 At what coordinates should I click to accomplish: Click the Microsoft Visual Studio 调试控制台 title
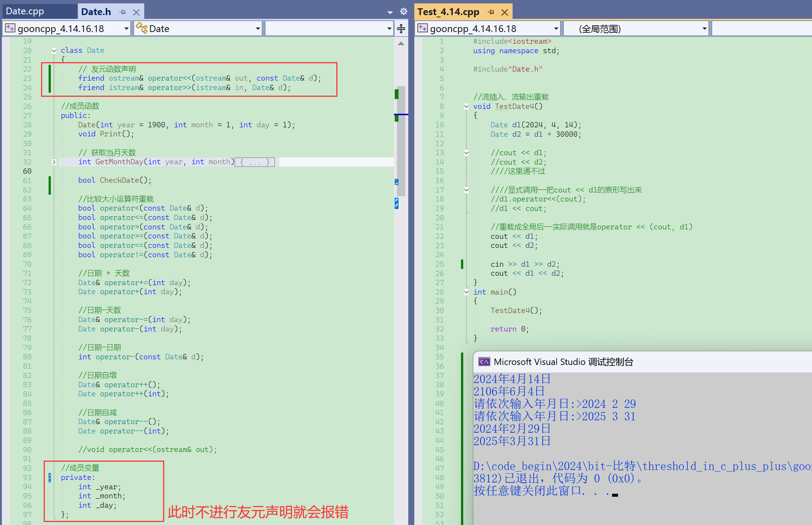563,362
